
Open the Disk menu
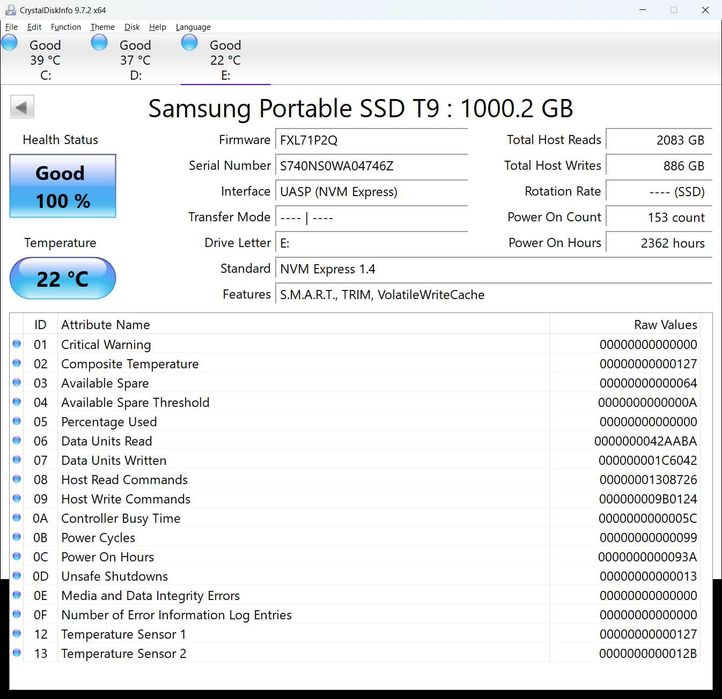pyautogui.click(x=131, y=27)
